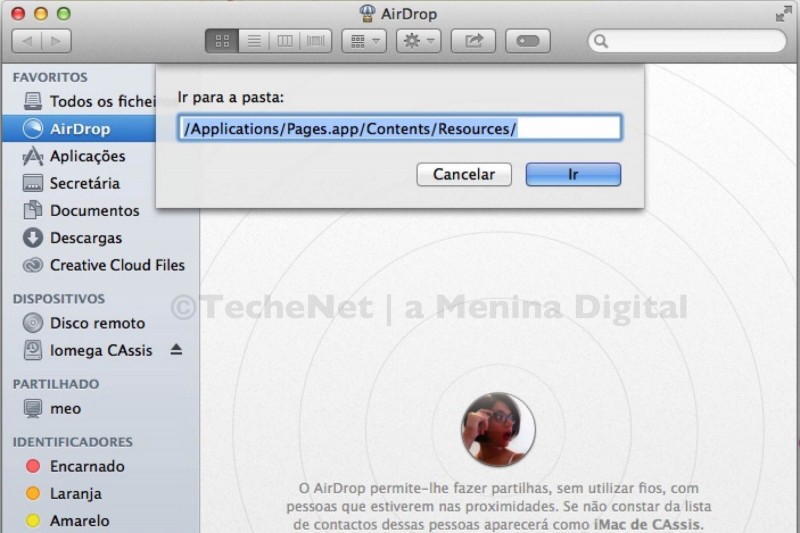
Task: Open Aplicações in the sidebar
Action: (x=87, y=156)
